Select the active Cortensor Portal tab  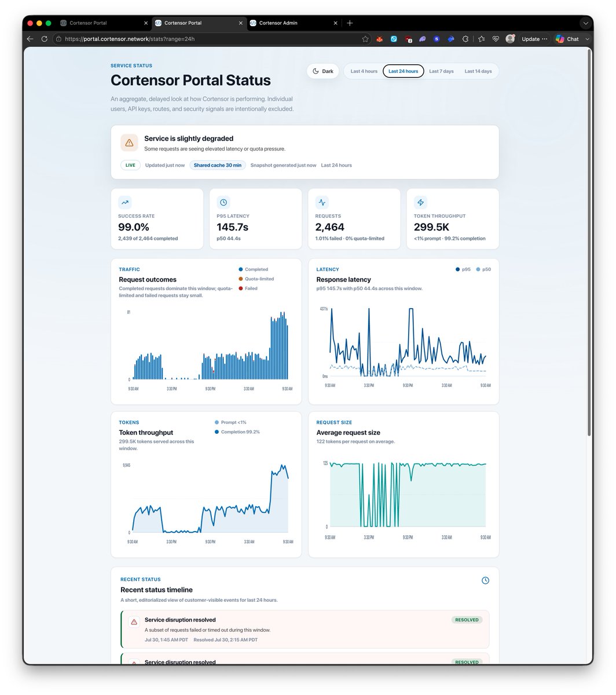[199, 23]
